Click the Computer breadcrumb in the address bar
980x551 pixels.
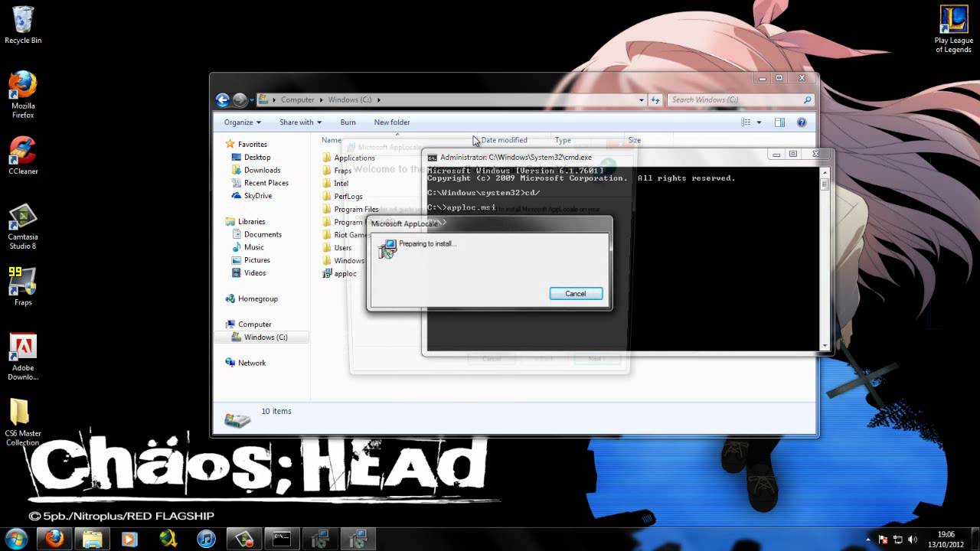point(297,99)
